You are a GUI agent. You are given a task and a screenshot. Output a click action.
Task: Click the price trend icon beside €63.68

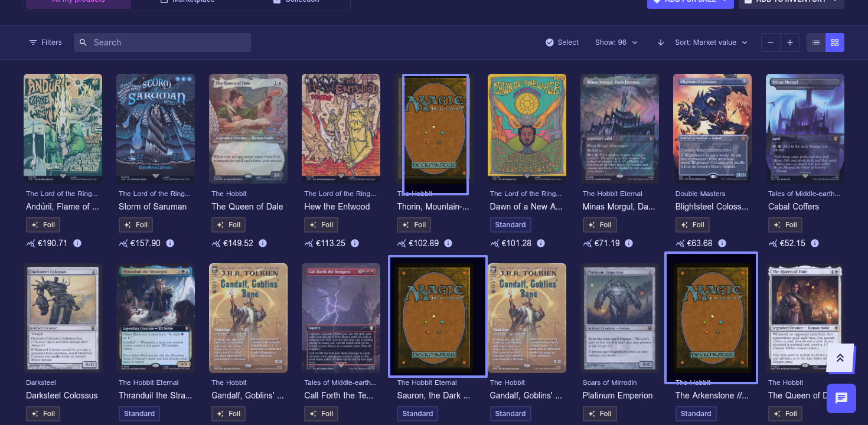pos(680,243)
